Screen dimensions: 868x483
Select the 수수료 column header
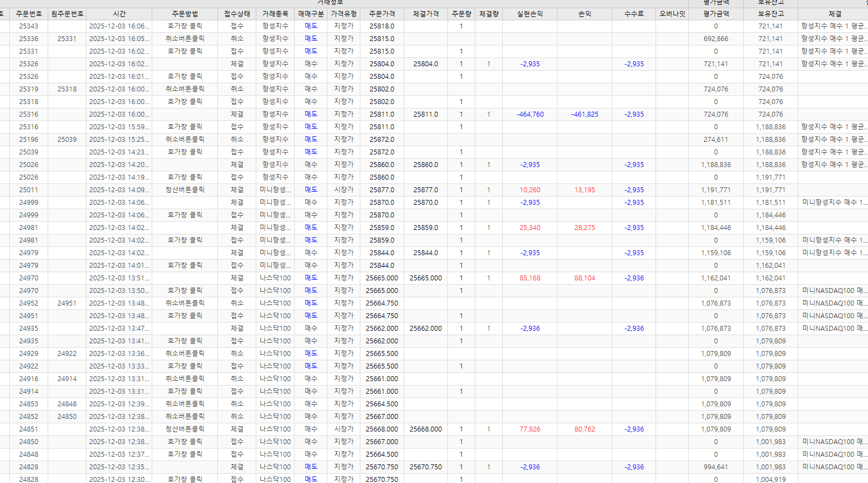tap(634, 14)
